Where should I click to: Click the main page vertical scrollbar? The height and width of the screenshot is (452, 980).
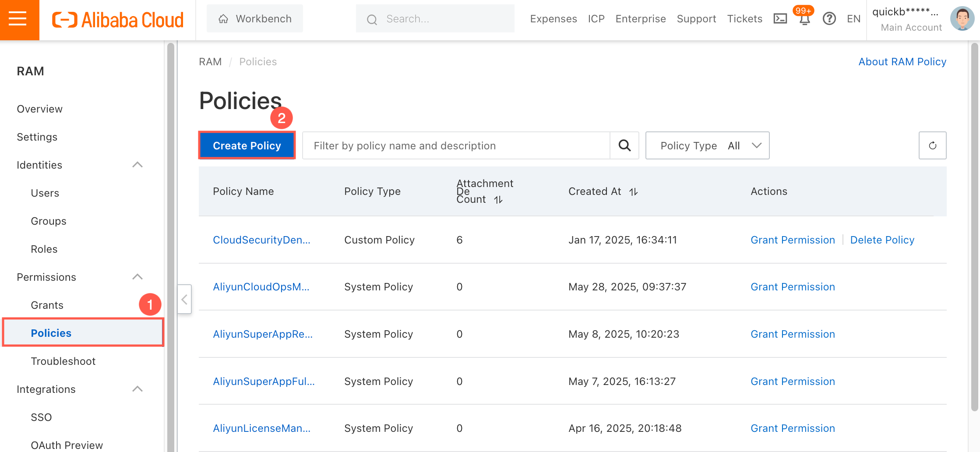click(x=974, y=228)
